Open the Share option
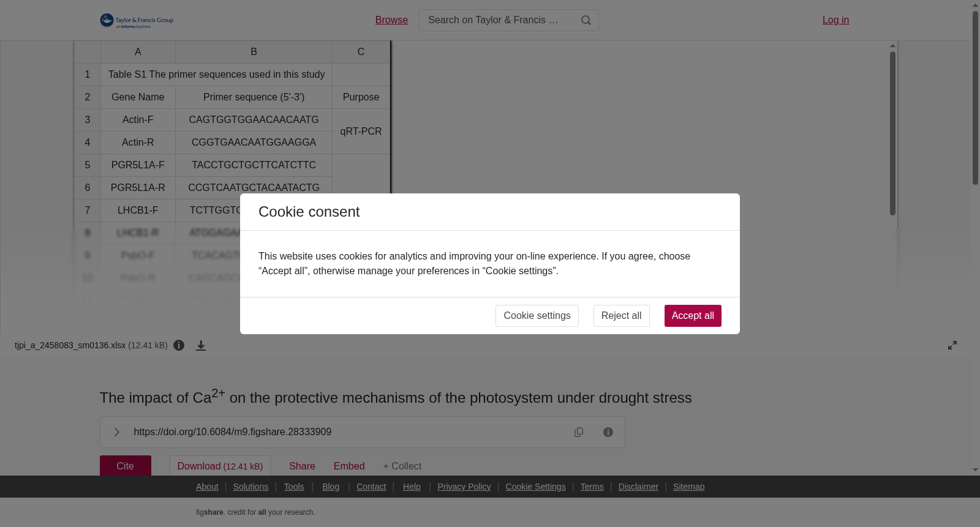Screen dimensions: 980x527 click(x=302, y=466)
